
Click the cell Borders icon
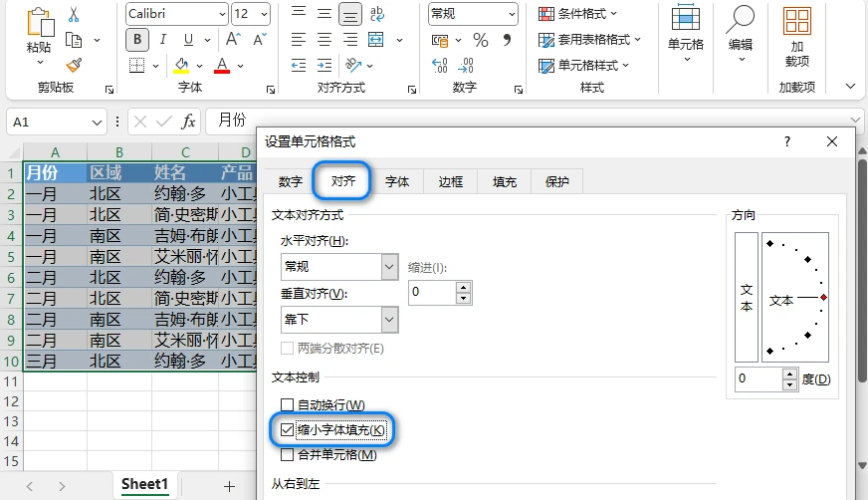pyautogui.click(x=136, y=66)
